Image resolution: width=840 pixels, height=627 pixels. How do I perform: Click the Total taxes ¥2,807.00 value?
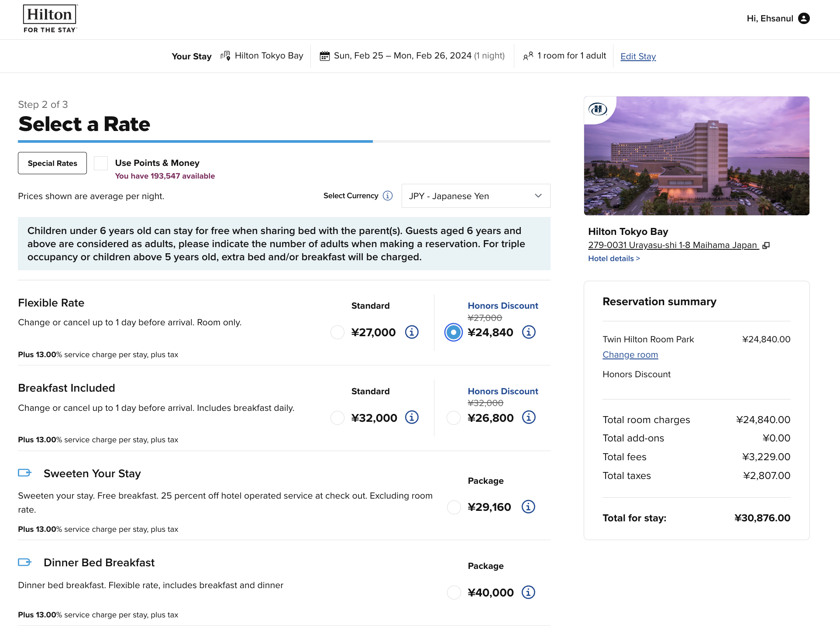click(x=767, y=476)
